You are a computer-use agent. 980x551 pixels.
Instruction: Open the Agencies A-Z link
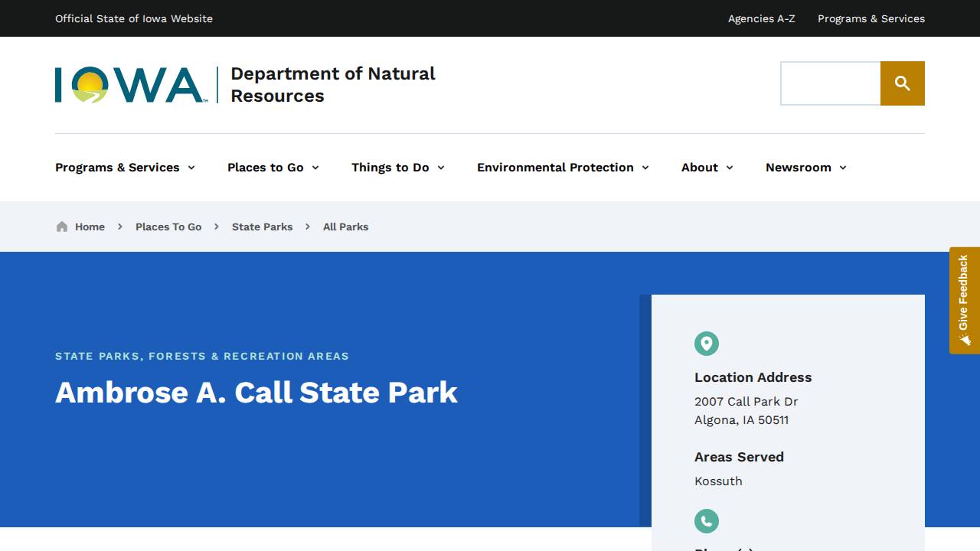click(x=761, y=18)
